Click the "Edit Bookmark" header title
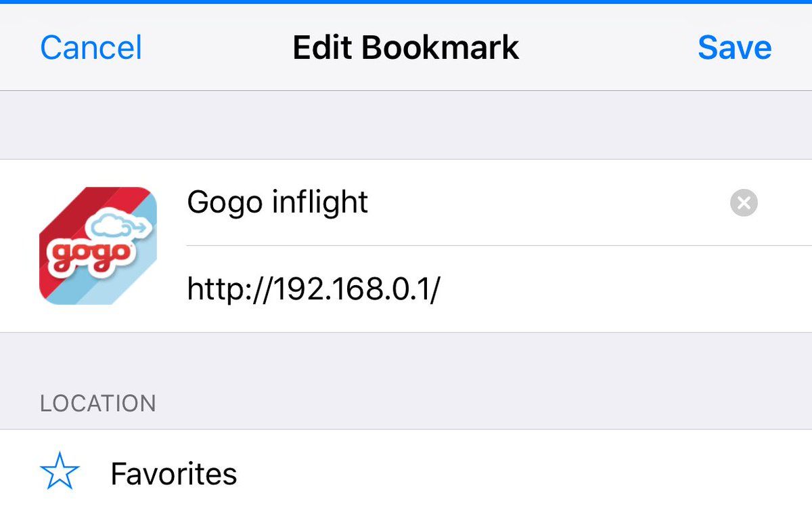Viewport: 812px width, 514px height. (405, 47)
